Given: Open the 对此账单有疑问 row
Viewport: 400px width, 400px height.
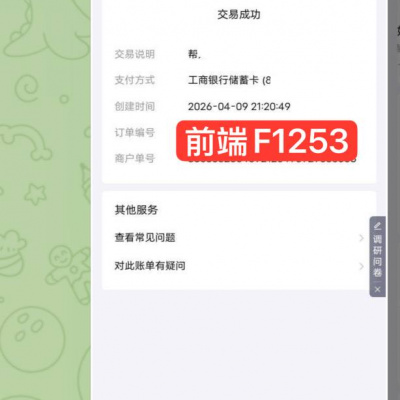Looking at the screenshot, I should [239, 266].
